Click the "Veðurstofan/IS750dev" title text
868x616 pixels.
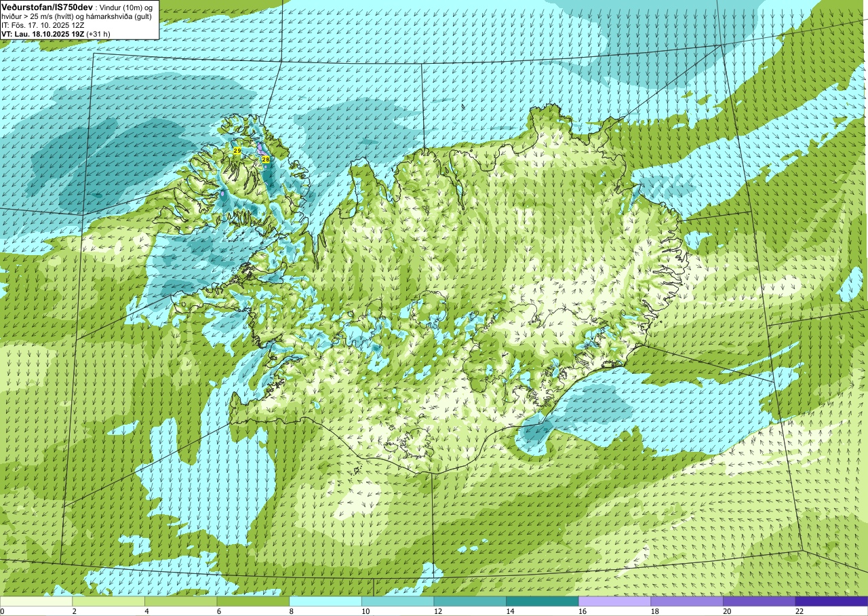[47, 6]
